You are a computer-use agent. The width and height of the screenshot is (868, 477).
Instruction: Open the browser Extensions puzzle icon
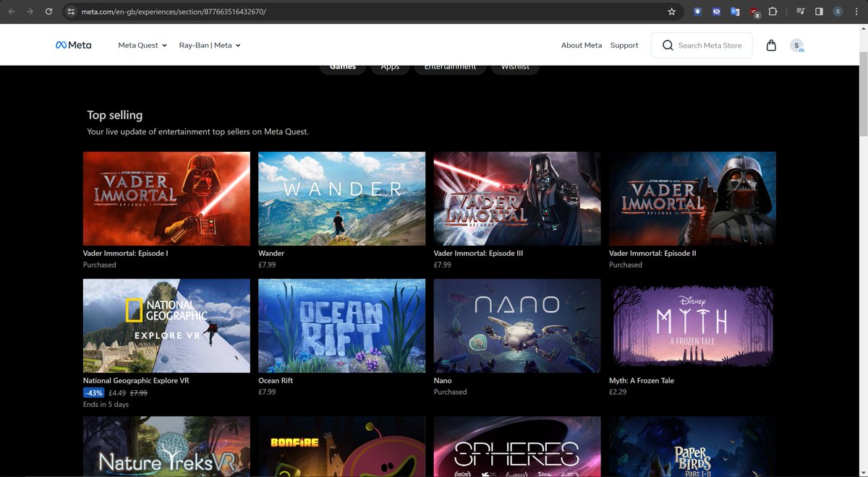point(772,11)
